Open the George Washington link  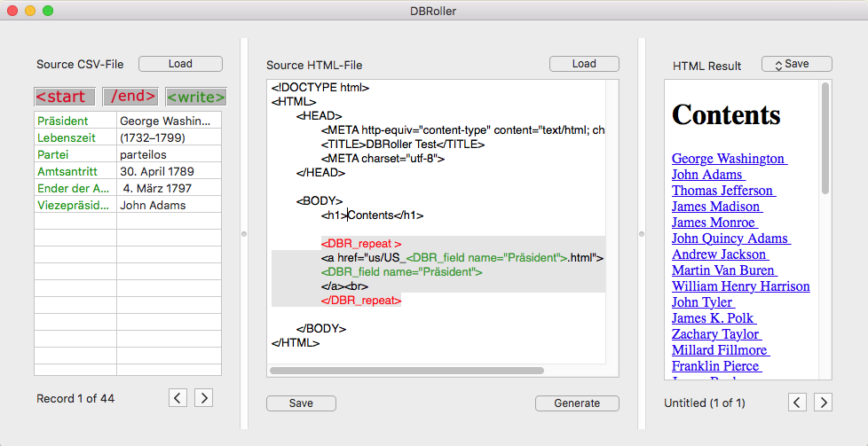[730, 159]
